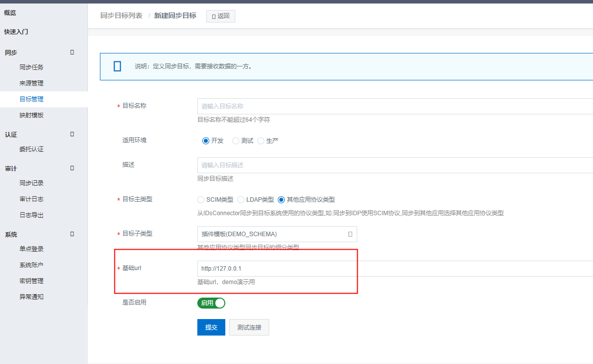Click the 基础url input field
The height and width of the screenshot is (364, 593).
pos(395,269)
